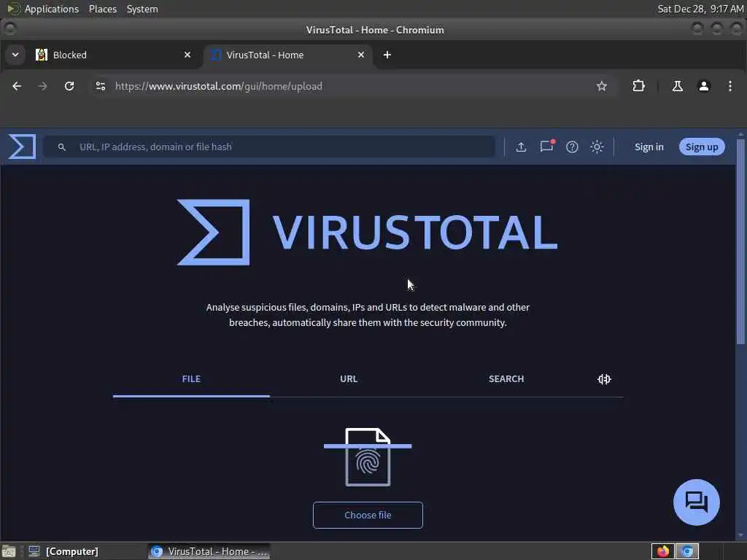Screen dimensions: 747x560
Task: Close the VirusTotal - Home tab
Action: pos(361,55)
